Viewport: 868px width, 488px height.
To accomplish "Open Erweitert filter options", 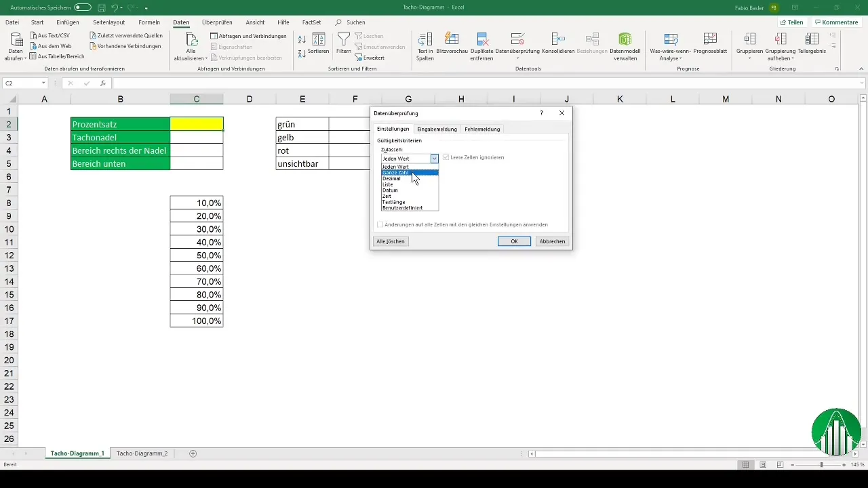I will pyautogui.click(x=370, y=58).
